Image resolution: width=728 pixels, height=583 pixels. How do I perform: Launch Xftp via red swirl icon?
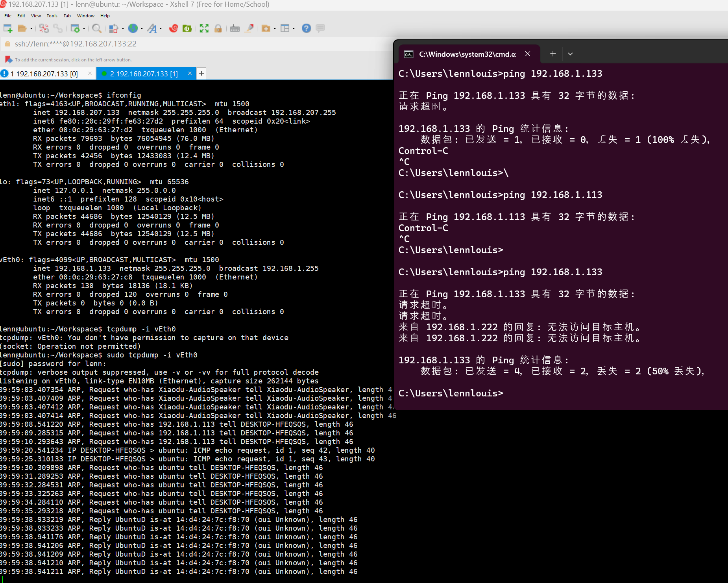[x=174, y=28]
